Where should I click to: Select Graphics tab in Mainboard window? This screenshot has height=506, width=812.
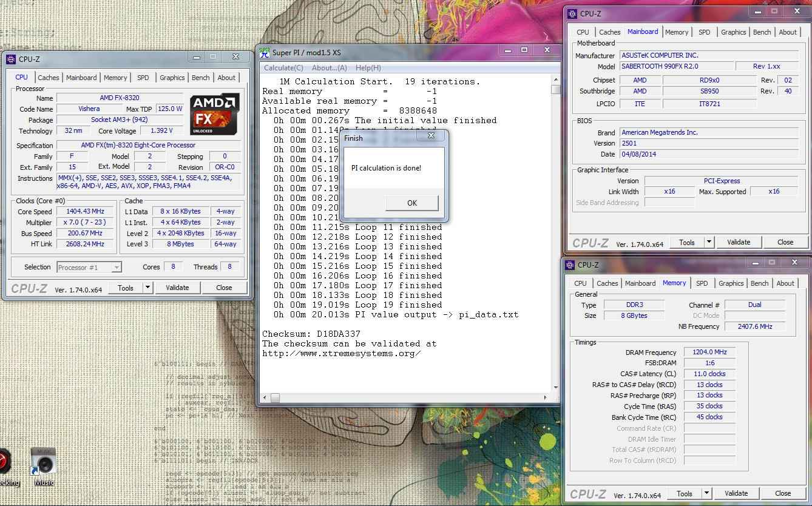[734, 32]
